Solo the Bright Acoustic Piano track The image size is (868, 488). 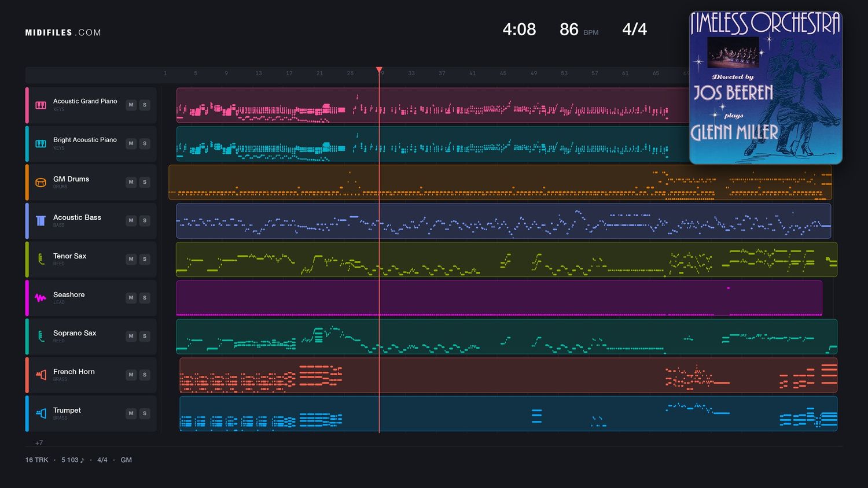(145, 143)
